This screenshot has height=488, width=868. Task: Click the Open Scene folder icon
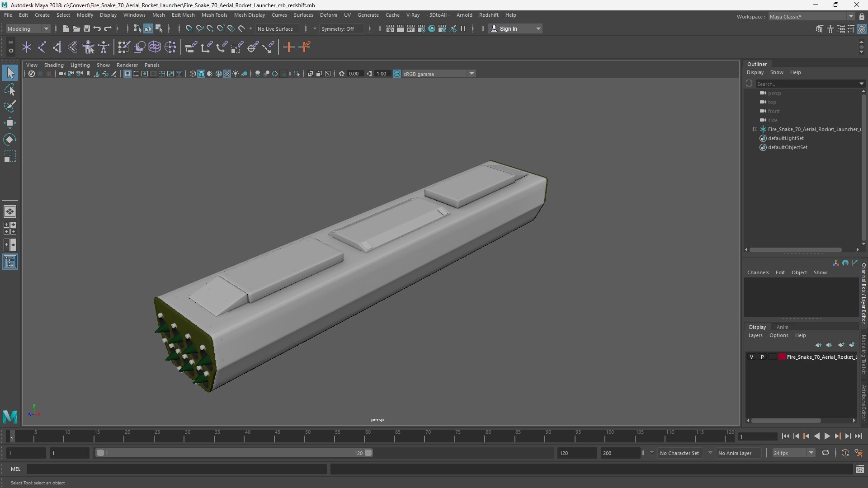click(x=76, y=28)
